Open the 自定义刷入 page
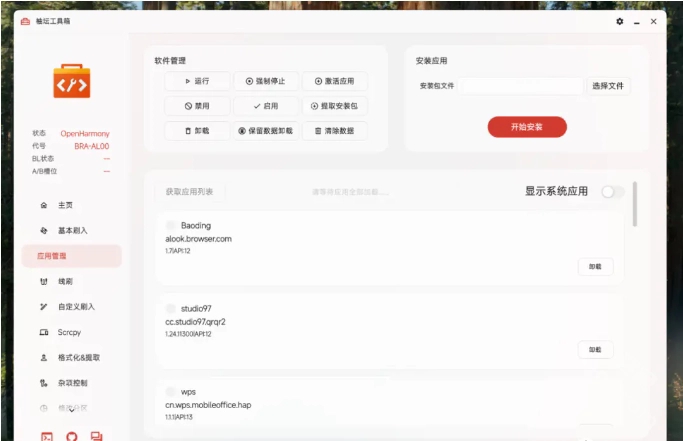This screenshot has width=683, height=441. click(x=72, y=307)
